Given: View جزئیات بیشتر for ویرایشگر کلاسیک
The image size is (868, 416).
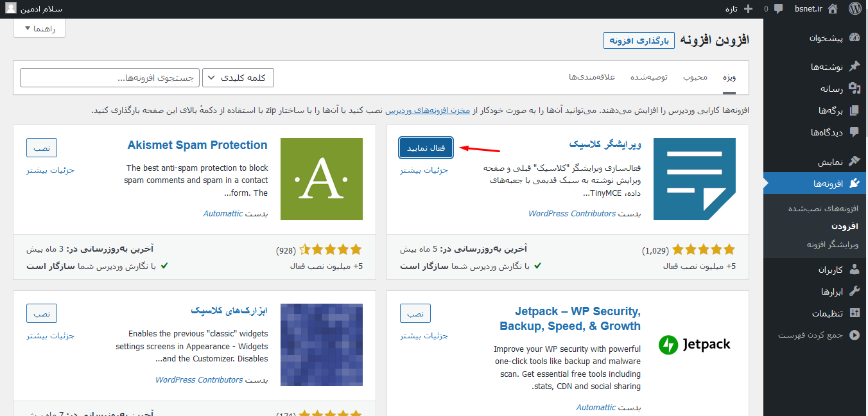Looking at the screenshot, I should click(x=424, y=170).
